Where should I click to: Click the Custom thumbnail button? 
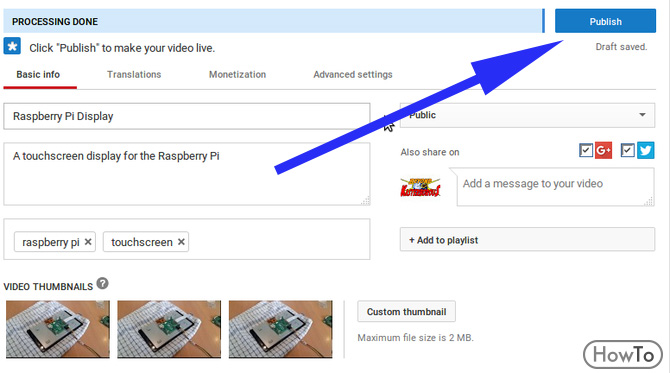pos(406,311)
